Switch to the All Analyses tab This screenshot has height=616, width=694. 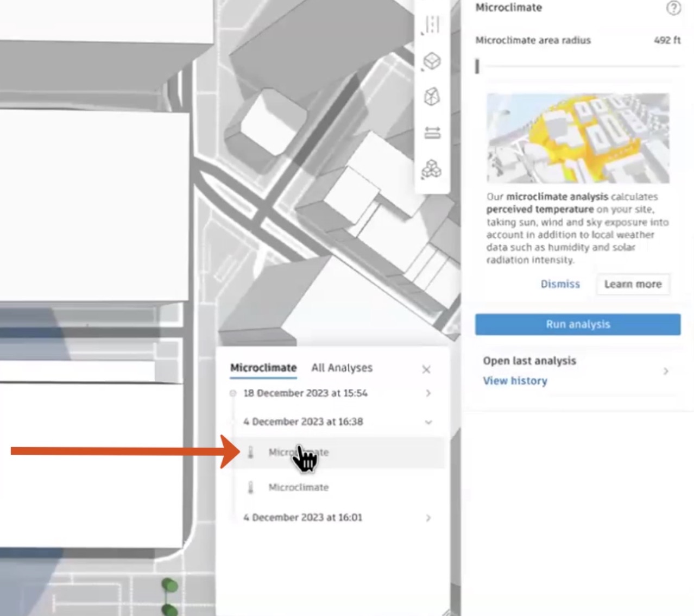pyautogui.click(x=342, y=368)
